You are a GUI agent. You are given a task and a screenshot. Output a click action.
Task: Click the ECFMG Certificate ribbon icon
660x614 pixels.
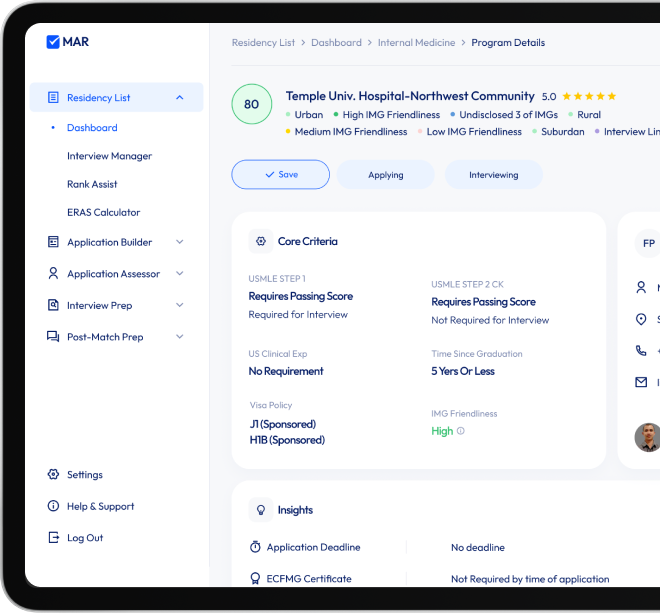[x=255, y=579]
